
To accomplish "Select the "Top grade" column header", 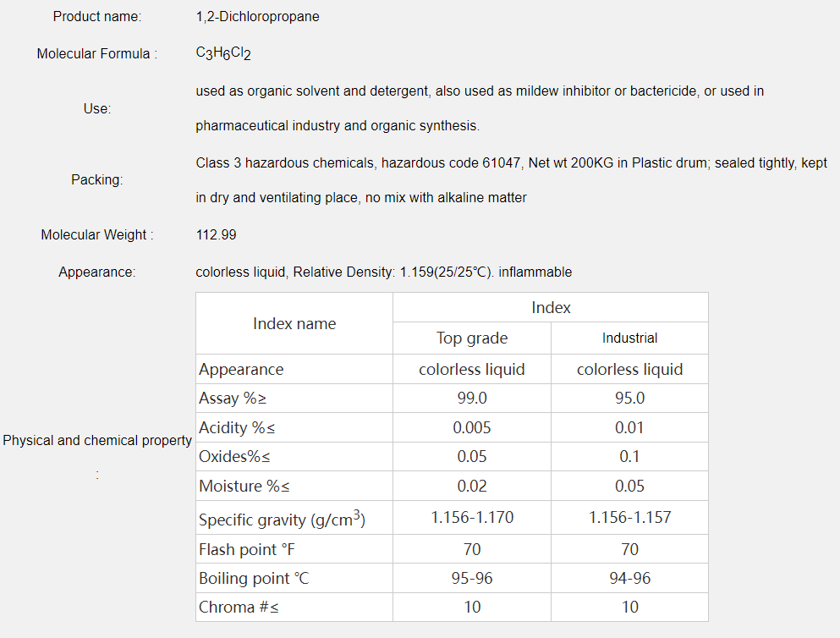I will click(x=472, y=338).
